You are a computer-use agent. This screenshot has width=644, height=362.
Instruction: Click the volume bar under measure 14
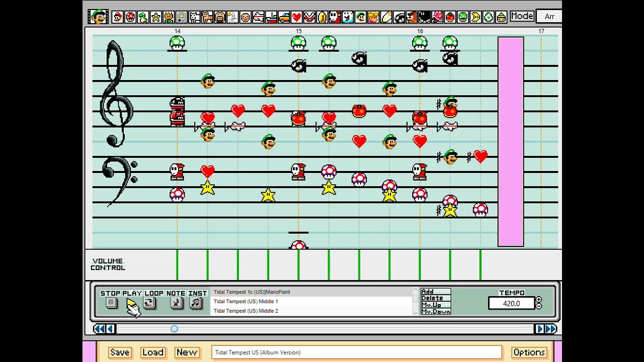(x=177, y=264)
